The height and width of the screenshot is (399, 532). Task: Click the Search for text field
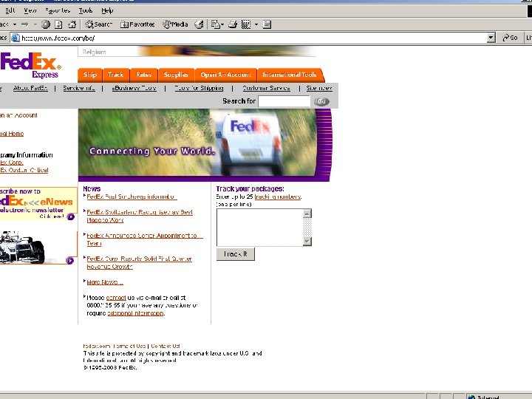tap(284, 101)
